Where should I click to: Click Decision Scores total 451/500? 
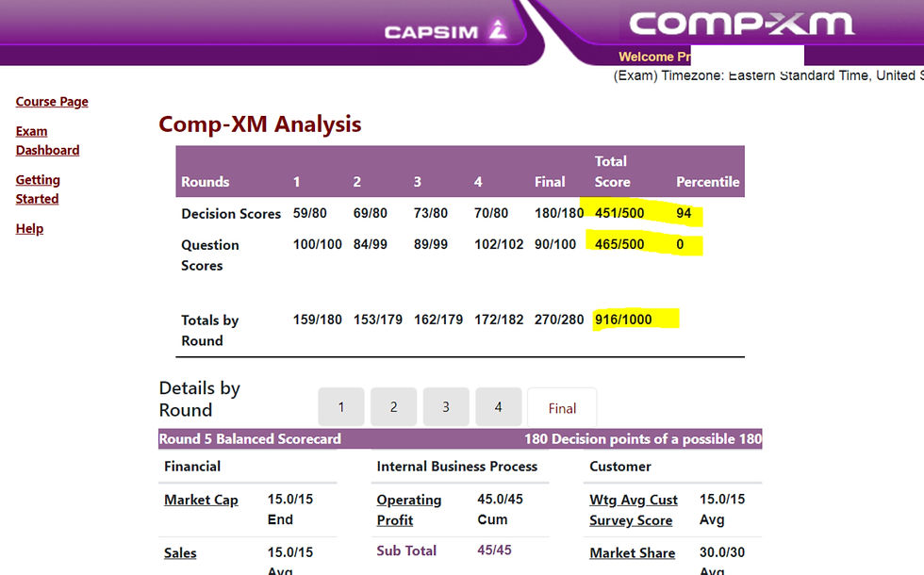(619, 213)
